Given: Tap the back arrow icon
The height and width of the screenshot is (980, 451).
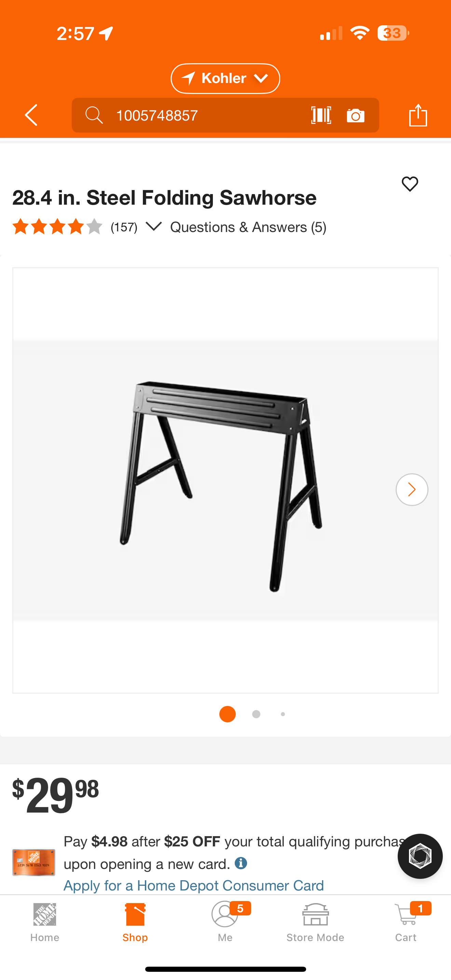Looking at the screenshot, I should [31, 115].
